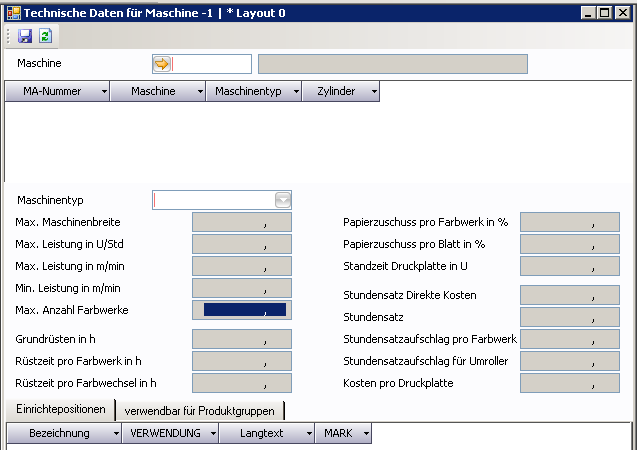Focus the Max. Maschinenbreite field
The width and height of the screenshot is (637, 450).
click(x=242, y=222)
